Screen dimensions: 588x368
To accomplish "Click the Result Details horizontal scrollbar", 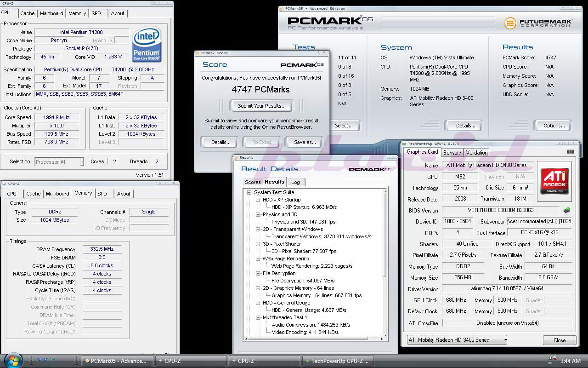I will (x=313, y=339).
